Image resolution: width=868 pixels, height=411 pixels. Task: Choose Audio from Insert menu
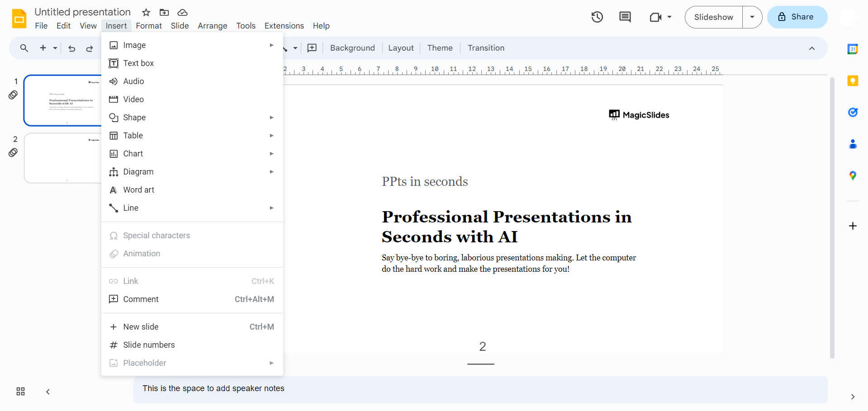tap(192, 81)
